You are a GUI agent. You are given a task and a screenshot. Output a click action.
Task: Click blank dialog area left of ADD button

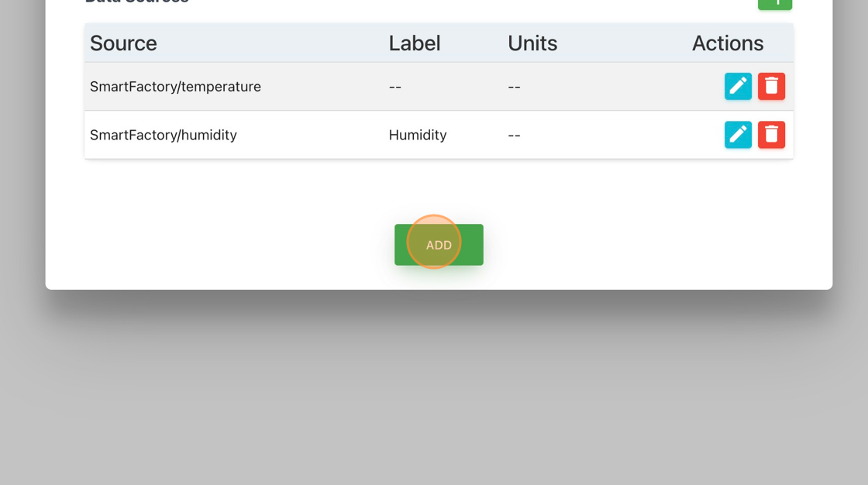222,245
